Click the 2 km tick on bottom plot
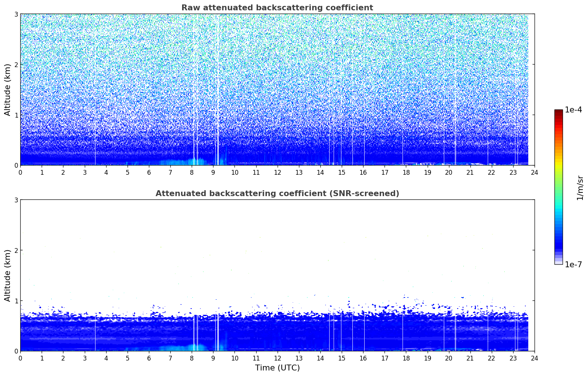Screen dimensions: 588x376 [x=16, y=250]
